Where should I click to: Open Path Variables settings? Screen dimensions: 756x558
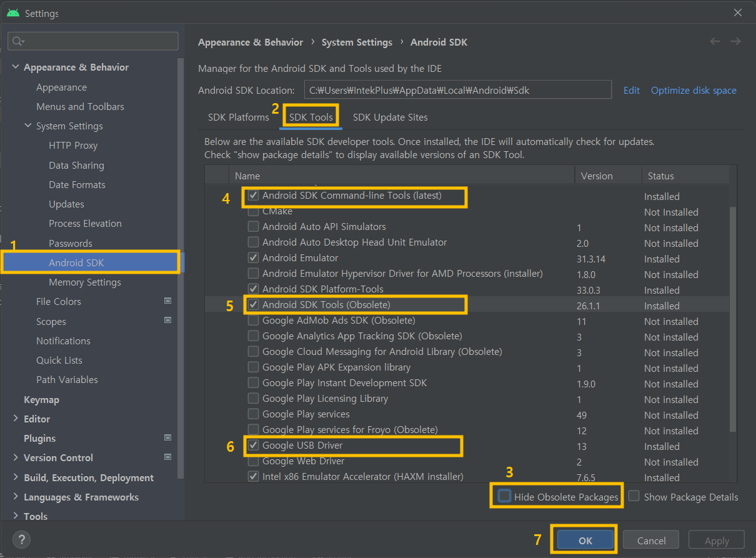pos(67,379)
